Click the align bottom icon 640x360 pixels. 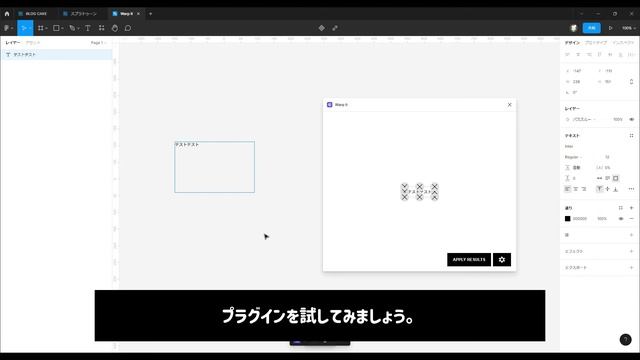click(620, 54)
